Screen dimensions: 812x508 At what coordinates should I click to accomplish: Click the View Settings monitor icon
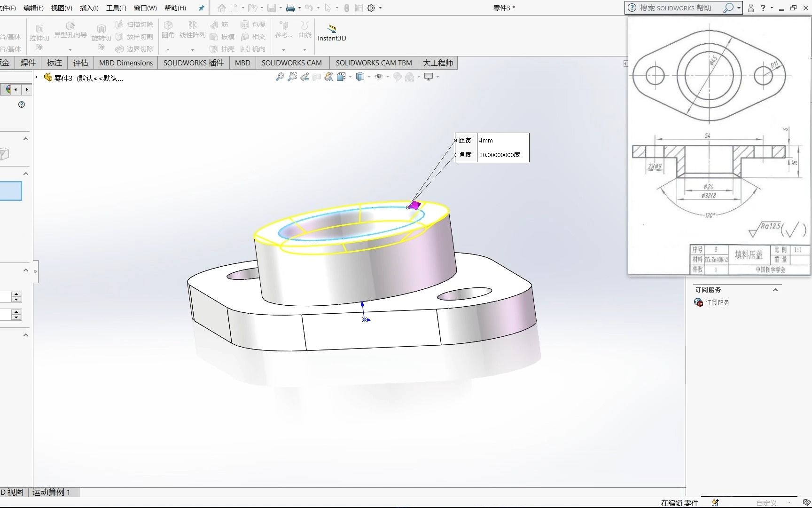[428, 77]
